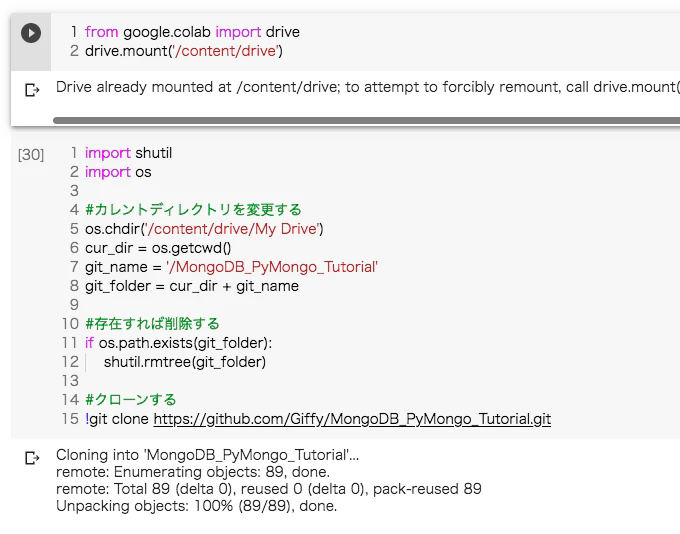
Task: Click empty code line number 3
Action: click(75, 191)
